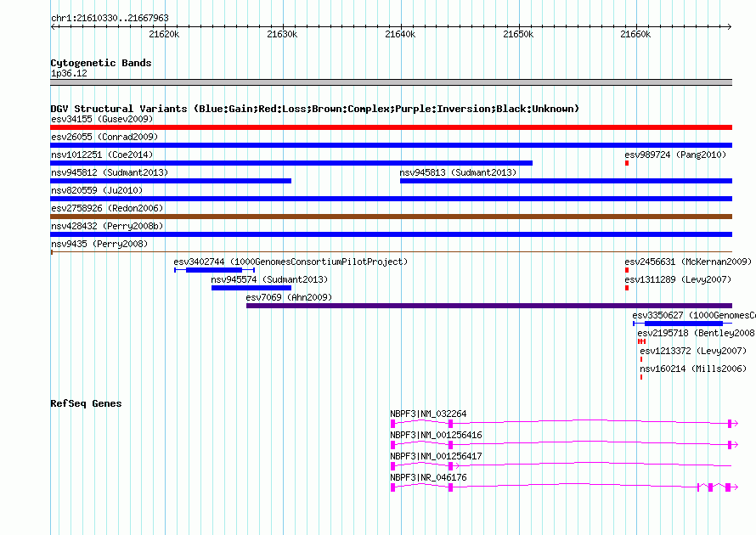Viewport: 756px width, 535px height.
Task: Open the nsv9435 (Perry2008) label
Action: (99, 244)
